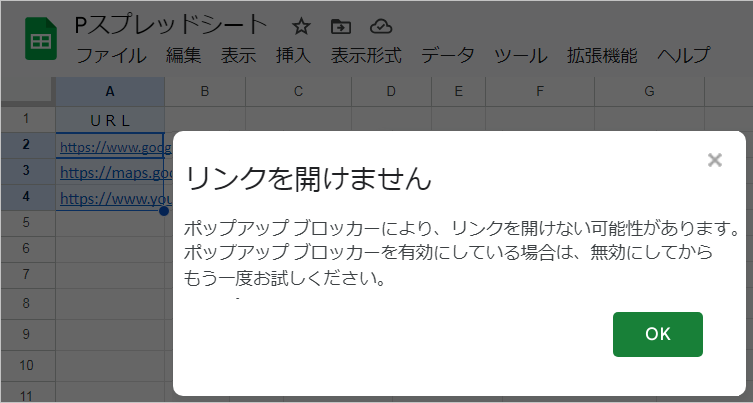The image size is (753, 403).
Task: Select column A header
Action: pos(110,92)
